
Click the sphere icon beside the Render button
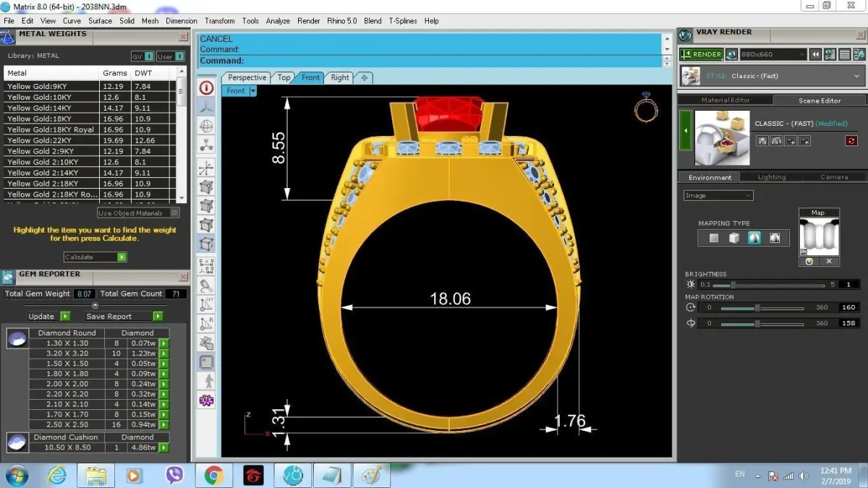[x=731, y=54]
